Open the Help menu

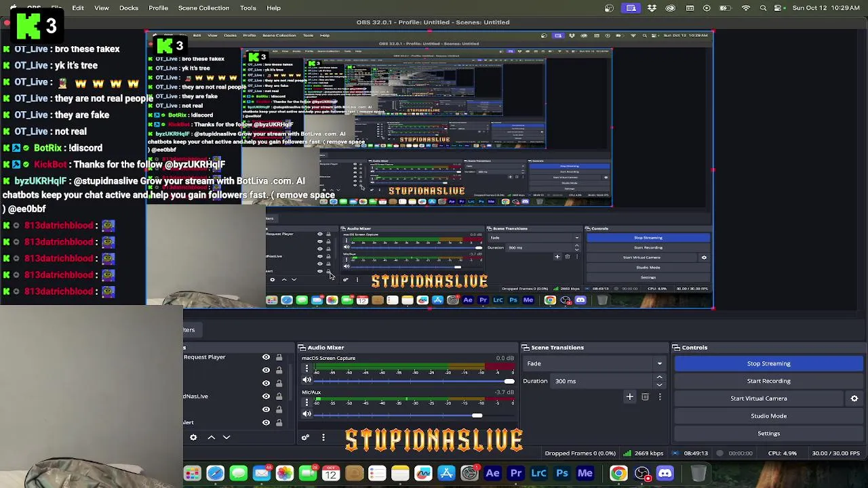coord(274,8)
